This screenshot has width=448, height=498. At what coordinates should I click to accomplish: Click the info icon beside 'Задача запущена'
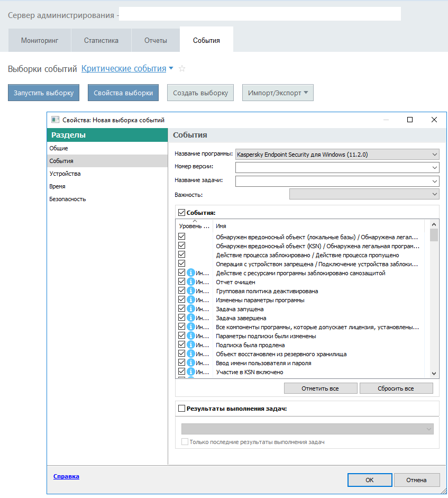(x=191, y=309)
